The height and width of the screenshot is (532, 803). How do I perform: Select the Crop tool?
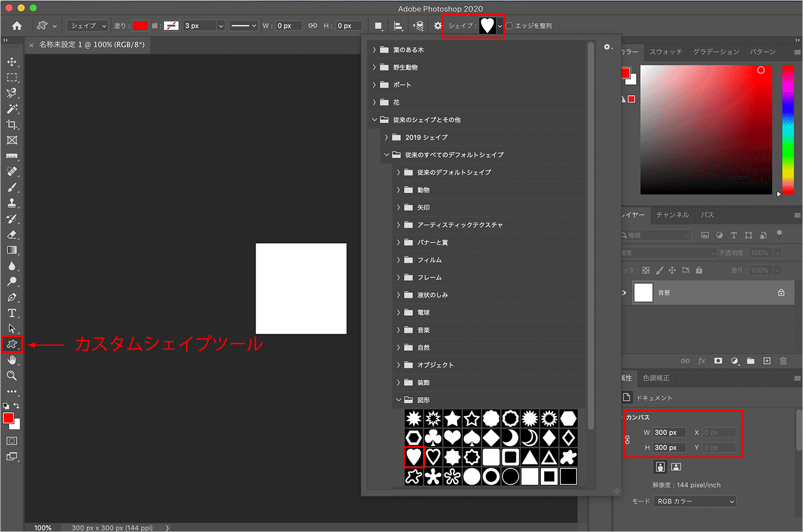tap(11, 124)
